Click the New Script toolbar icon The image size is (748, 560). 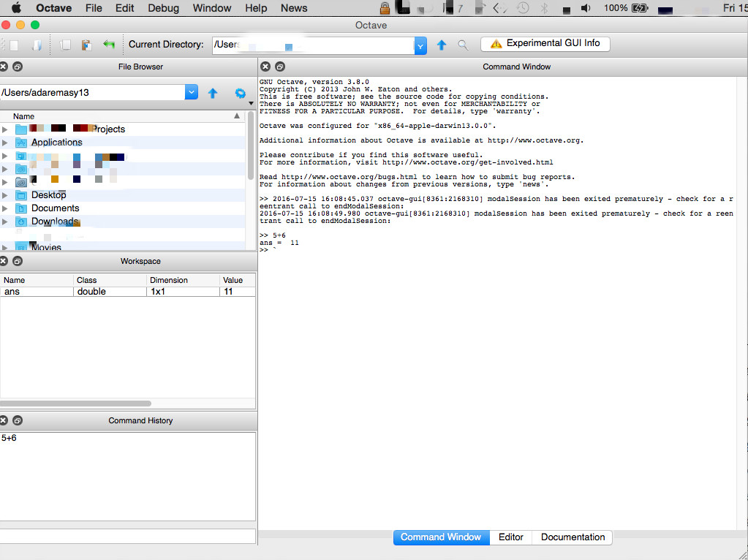click(x=14, y=45)
